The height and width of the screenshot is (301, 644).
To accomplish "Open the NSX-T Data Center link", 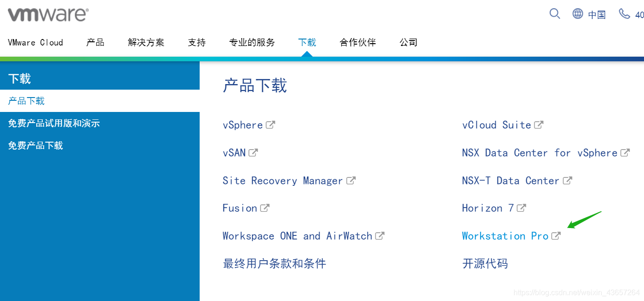I will (511, 180).
